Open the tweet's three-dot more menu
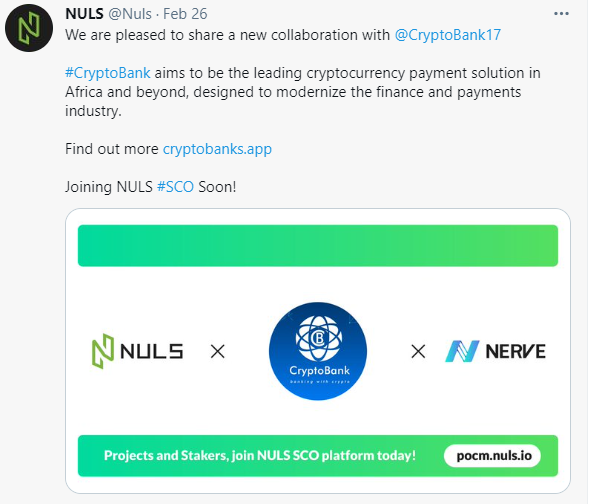 point(561,14)
